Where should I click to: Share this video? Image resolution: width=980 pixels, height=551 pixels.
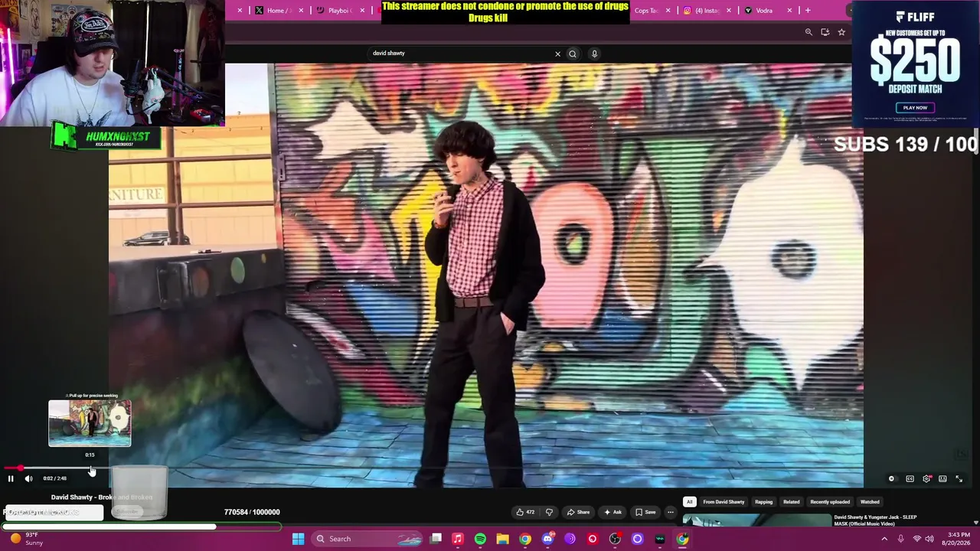click(579, 512)
